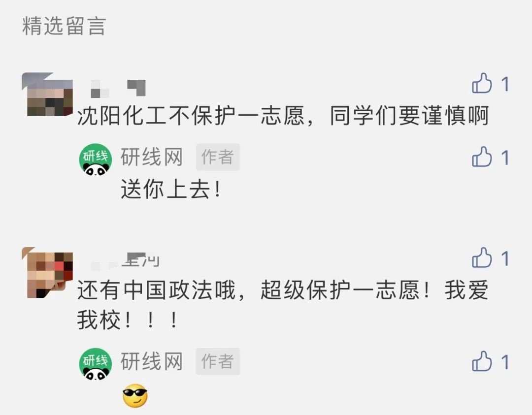
Task: Tap the sunglasses emoji reply
Action: point(135,396)
